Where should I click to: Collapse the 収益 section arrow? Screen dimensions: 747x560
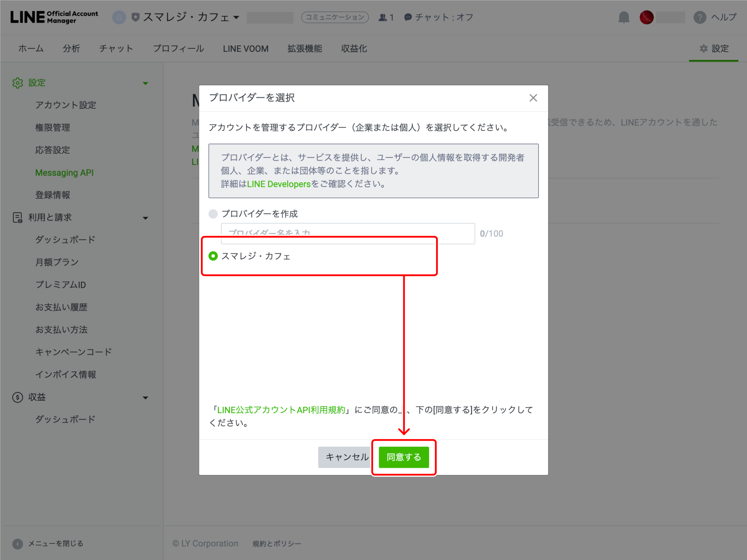[x=146, y=398]
